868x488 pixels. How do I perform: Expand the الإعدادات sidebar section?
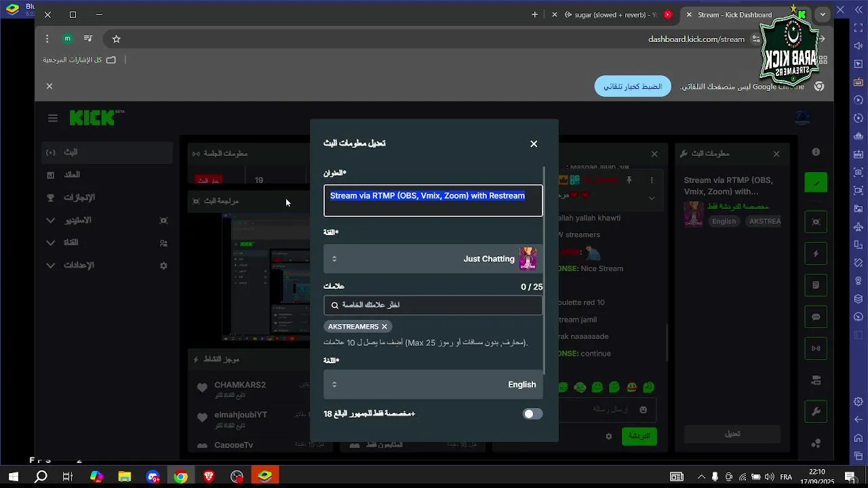pyautogui.click(x=50, y=265)
